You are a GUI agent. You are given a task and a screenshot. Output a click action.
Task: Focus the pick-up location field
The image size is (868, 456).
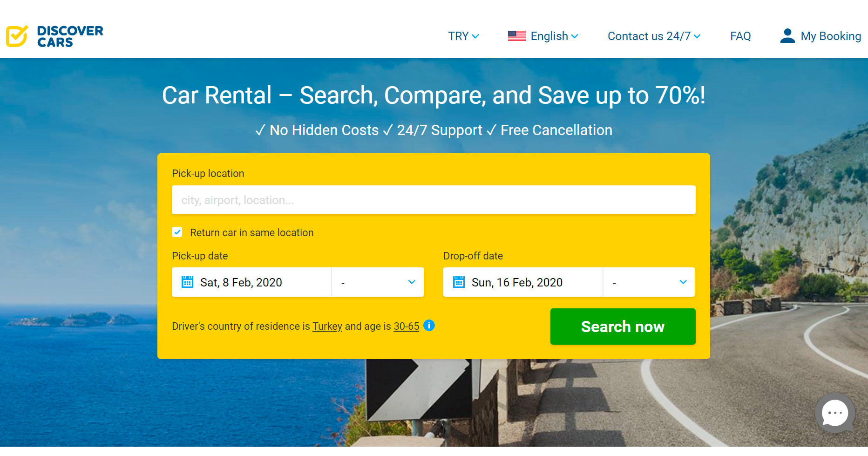(434, 200)
